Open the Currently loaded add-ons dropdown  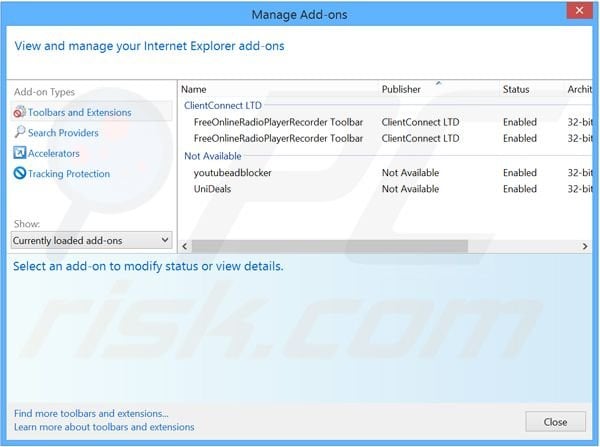(x=91, y=240)
